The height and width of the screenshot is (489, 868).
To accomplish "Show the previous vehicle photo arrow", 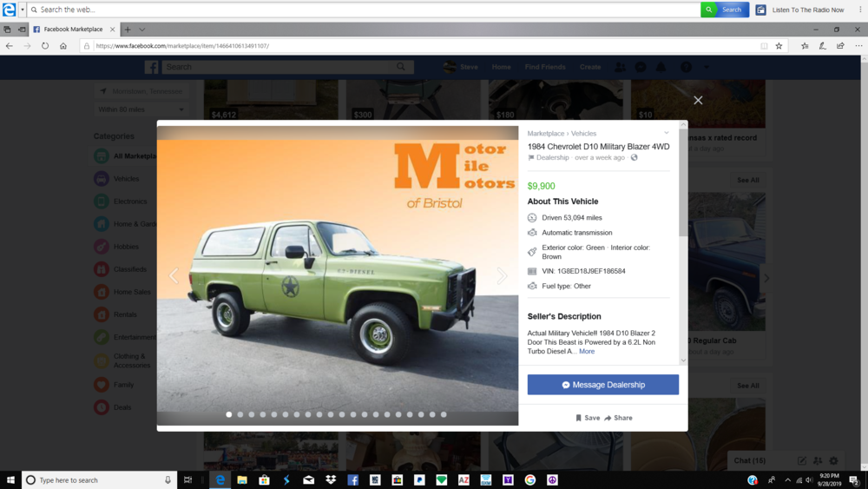I will tap(174, 275).
